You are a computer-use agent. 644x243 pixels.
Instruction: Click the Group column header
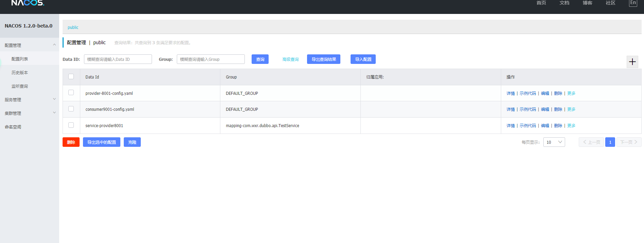coord(290,77)
